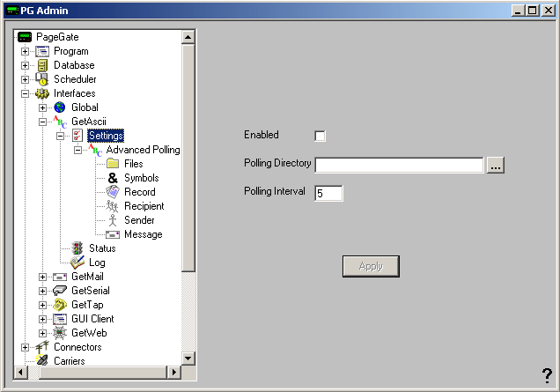Click the Database cabinet icon
The image size is (560, 392).
(x=42, y=65)
